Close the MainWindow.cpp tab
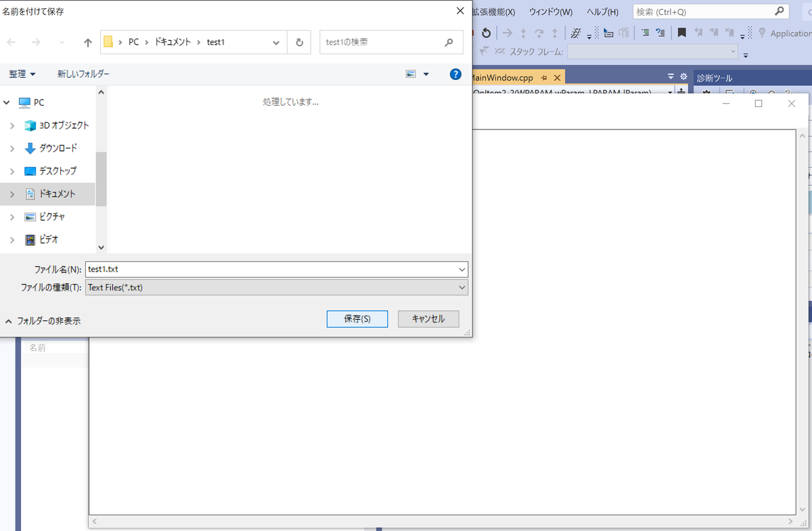Screen dimensions: 812x531 click(556, 78)
